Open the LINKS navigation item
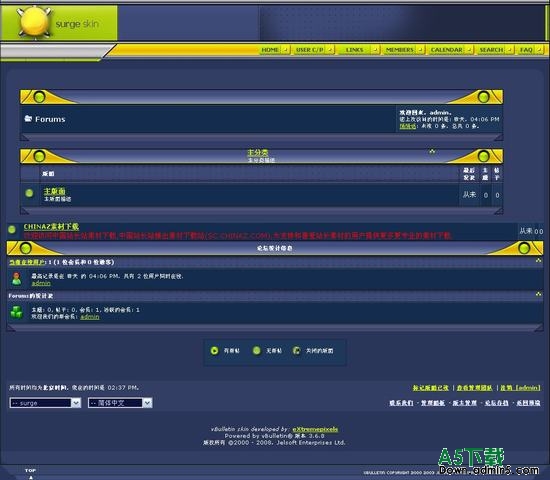This screenshot has height=480, width=550. tap(354, 50)
